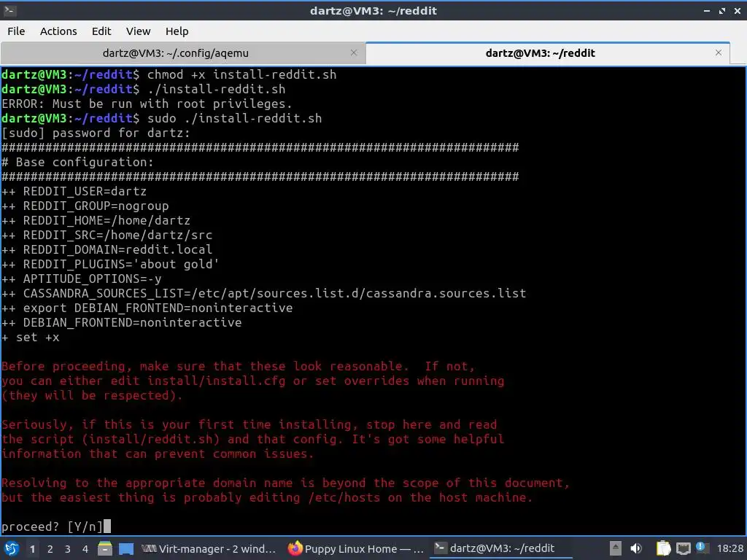Click the network connection tray icon
This screenshot has width=747, height=560.
click(683, 548)
